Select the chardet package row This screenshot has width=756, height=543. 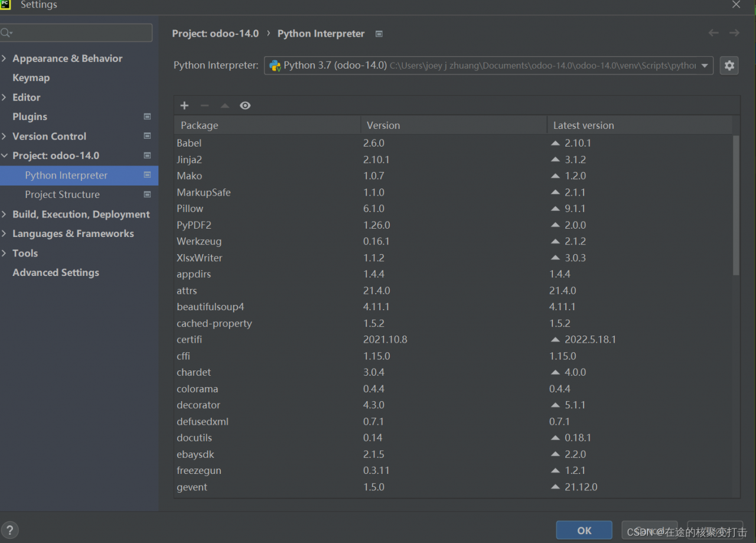pyautogui.click(x=454, y=372)
